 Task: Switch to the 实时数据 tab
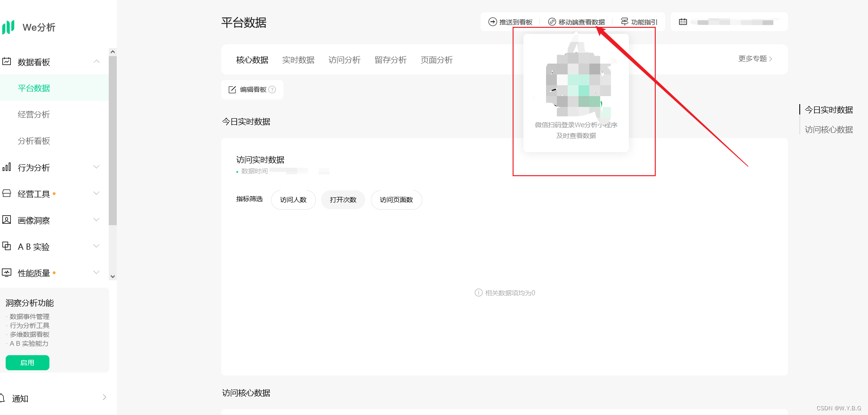(x=298, y=60)
